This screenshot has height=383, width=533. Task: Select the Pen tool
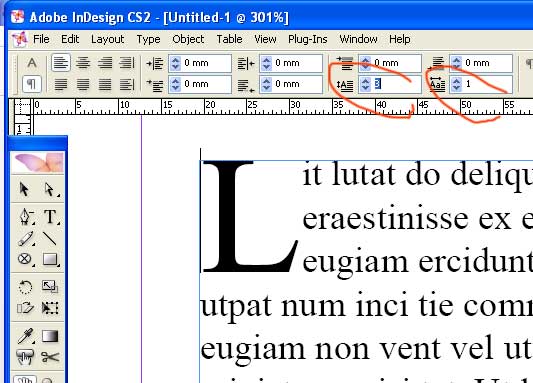pos(25,217)
